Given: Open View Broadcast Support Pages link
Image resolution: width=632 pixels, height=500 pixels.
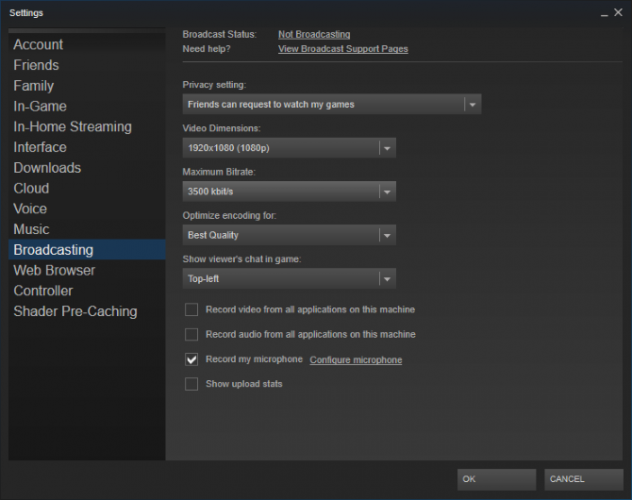Looking at the screenshot, I should click(343, 49).
